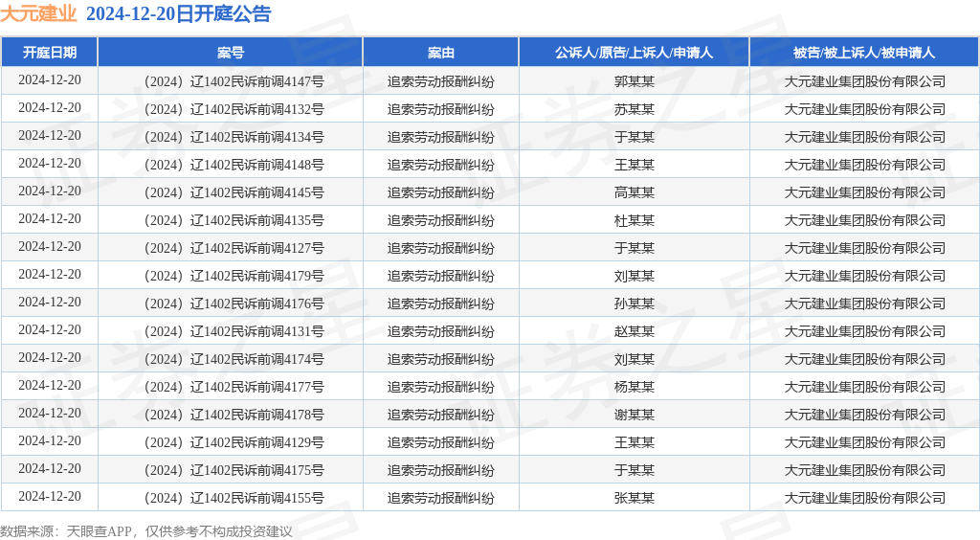Click the 2024-12-20日开庭公告 heading
This screenshot has height=540, width=980.
pos(178,13)
